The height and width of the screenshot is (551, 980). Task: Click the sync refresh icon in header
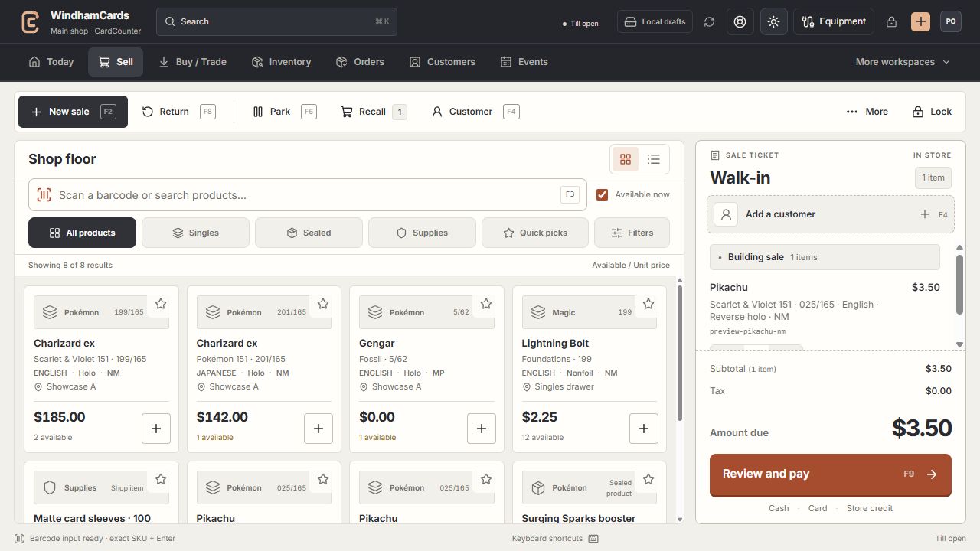tap(710, 21)
